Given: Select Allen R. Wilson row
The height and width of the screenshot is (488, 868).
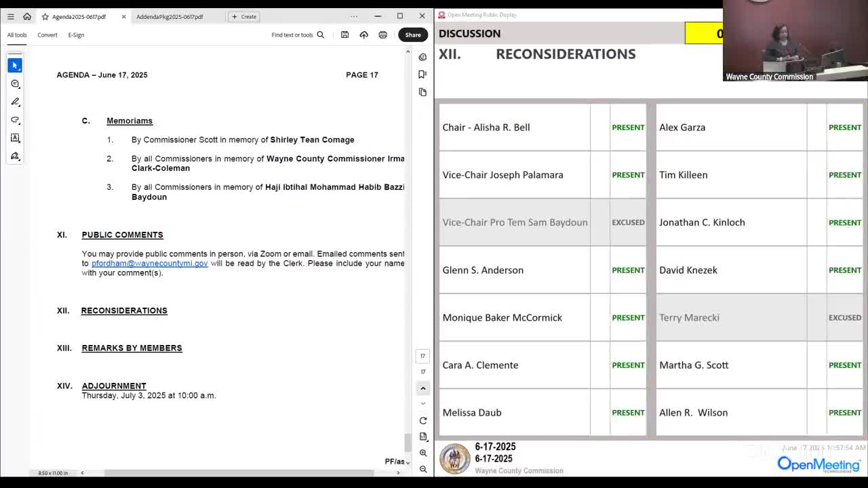Looking at the screenshot, I should coord(759,412).
